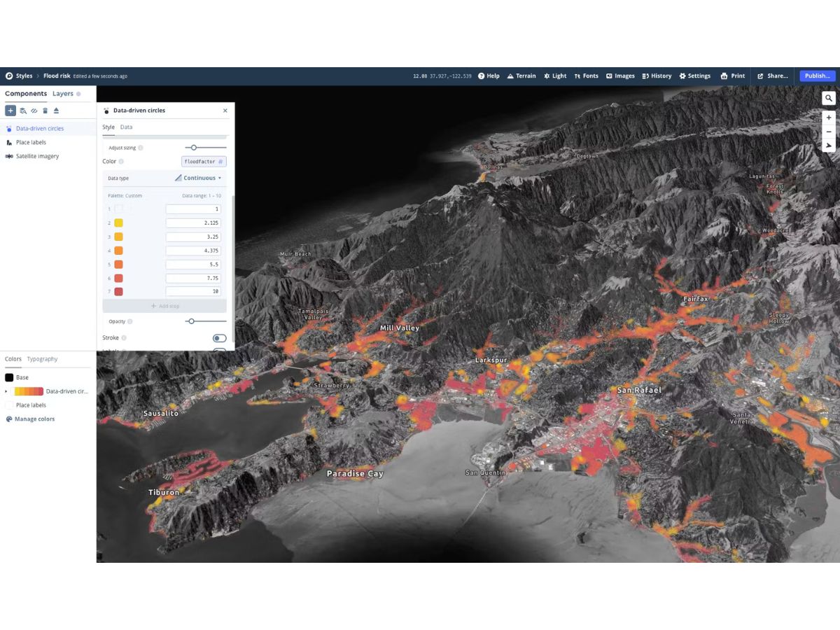Click the stop value field showing 2.125
Viewport: 840px width, 630px height.
193,223
